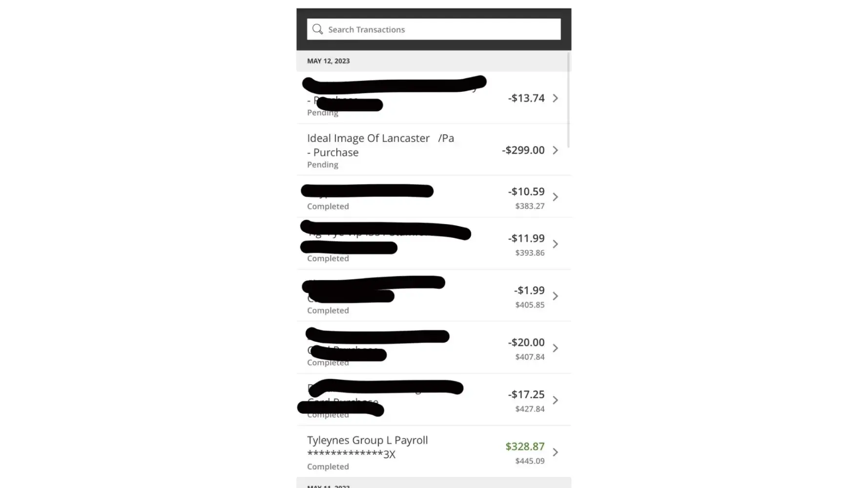Open details chevron for -$13.74 transaction
Image resolution: width=868 pixels, height=488 pixels.
click(556, 98)
